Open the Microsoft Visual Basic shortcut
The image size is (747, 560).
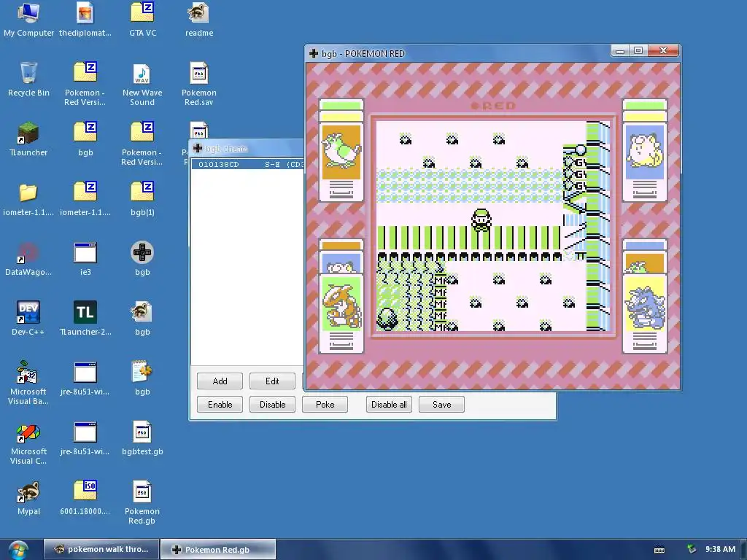(28, 383)
